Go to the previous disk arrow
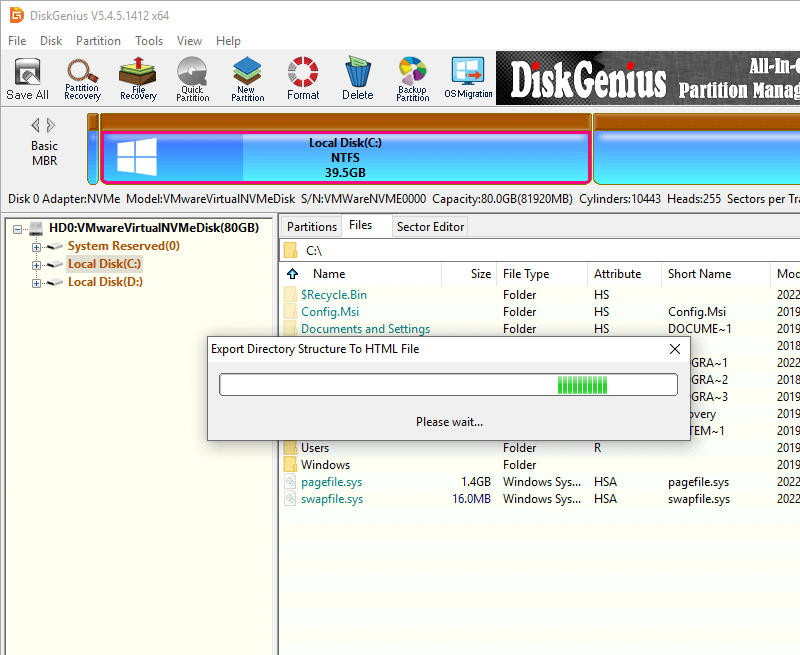Viewport: 800px width, 655px height. [35, 125]
